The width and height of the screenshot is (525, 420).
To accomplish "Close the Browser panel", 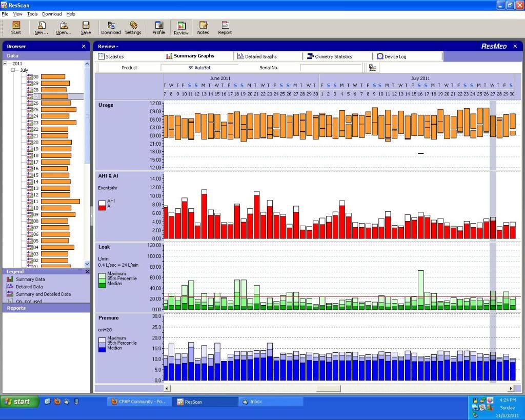I will (84, 46).
